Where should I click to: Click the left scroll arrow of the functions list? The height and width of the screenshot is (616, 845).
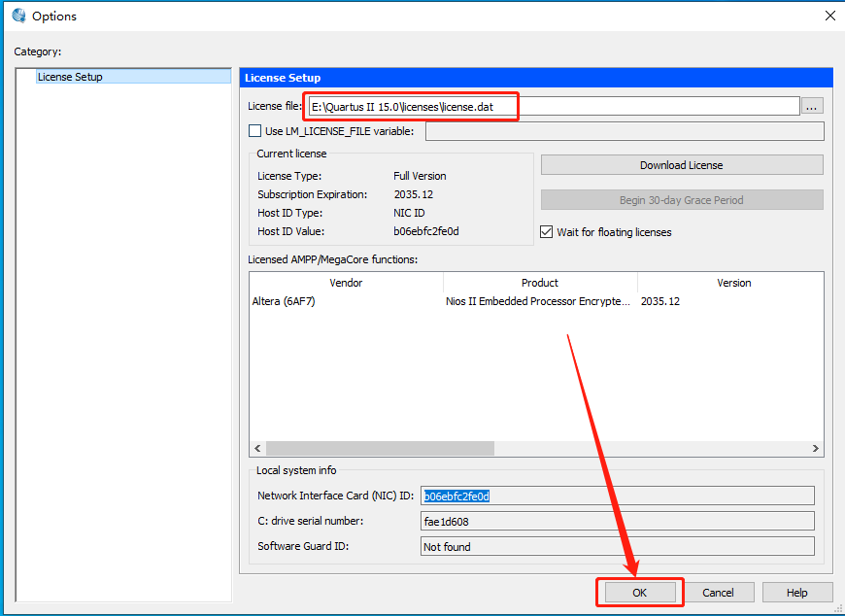tap(257, 448)
